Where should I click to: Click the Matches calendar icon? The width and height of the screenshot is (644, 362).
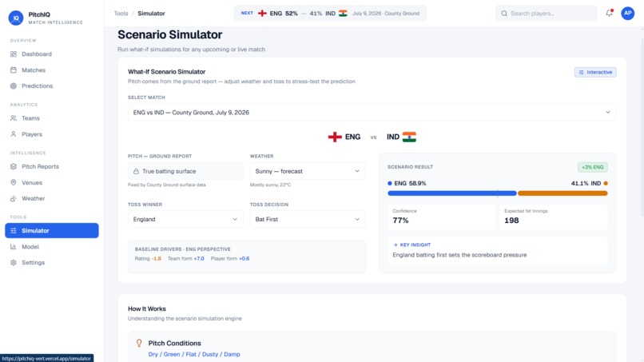click(x=14, y=70)
